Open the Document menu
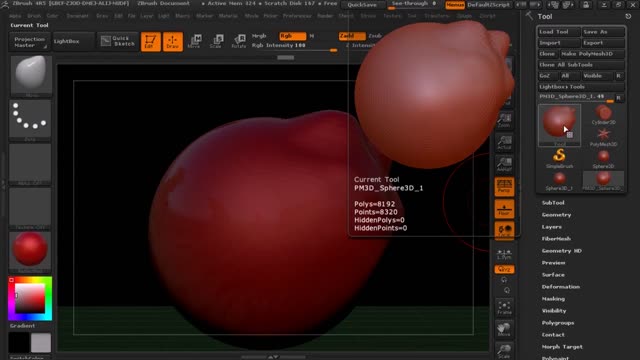The image size is (640, 360). (x=77, y=16)
